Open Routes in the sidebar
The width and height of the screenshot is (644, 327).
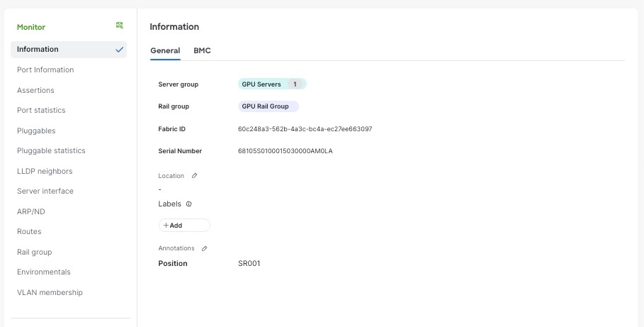[x=29, y=231]
